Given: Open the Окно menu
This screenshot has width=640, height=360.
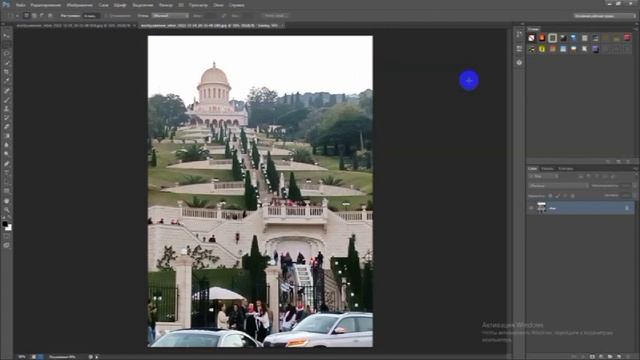Looking at the screenshot, I should (218, 5).
